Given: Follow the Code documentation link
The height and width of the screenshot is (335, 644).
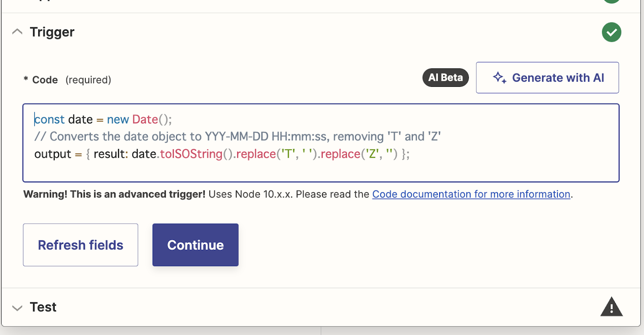Looking at the screenshot, I should [471, 194].
